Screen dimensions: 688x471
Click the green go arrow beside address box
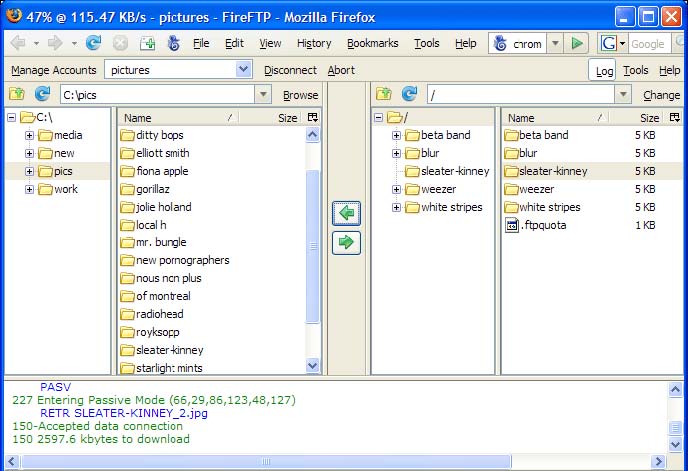pos(577,43)
